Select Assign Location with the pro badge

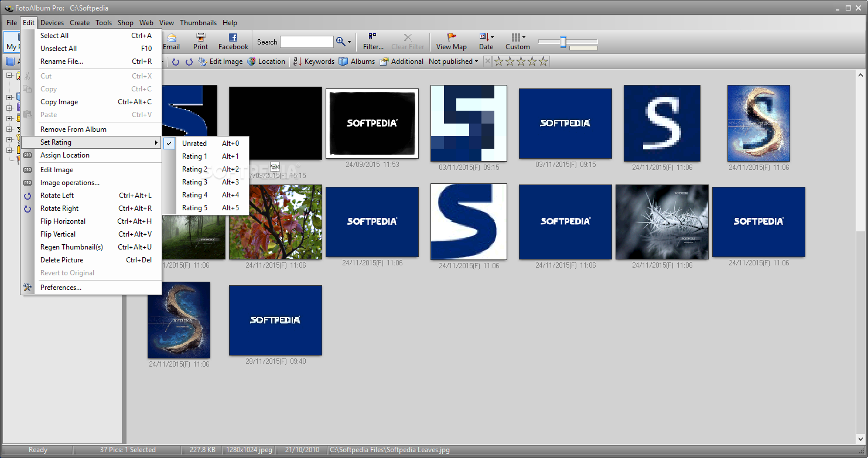[x=91, y=155]
